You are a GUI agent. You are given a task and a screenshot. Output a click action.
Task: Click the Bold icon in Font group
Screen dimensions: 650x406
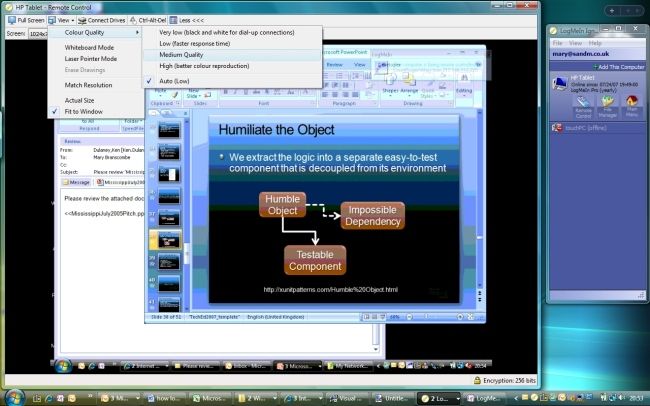(226, 92)
